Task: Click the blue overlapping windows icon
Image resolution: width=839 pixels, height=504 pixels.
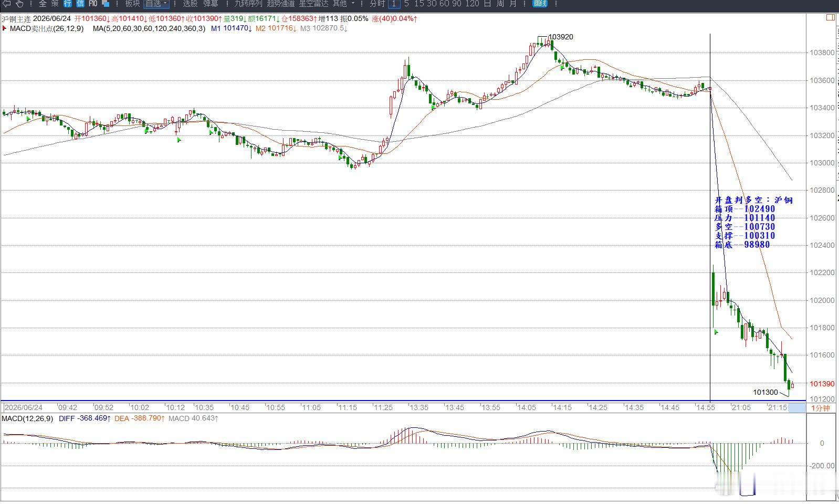Action: pyautogui.click(x=106, y=4)
